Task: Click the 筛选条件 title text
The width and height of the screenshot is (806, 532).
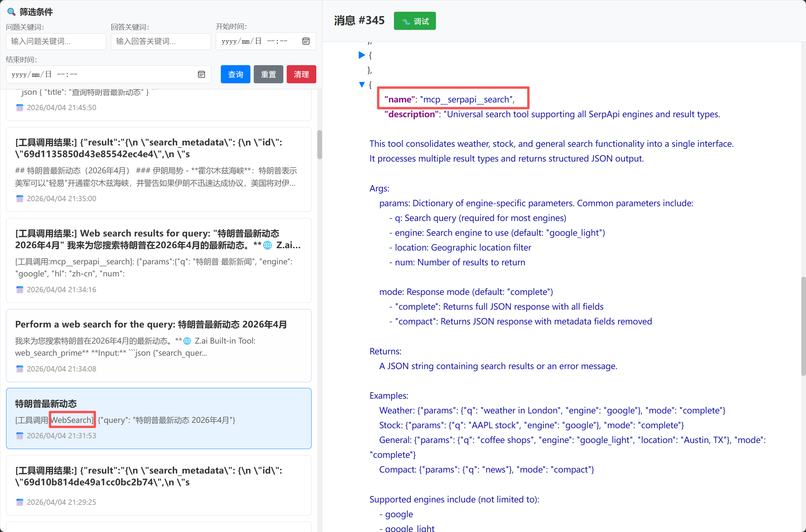Action: [36, 12]
